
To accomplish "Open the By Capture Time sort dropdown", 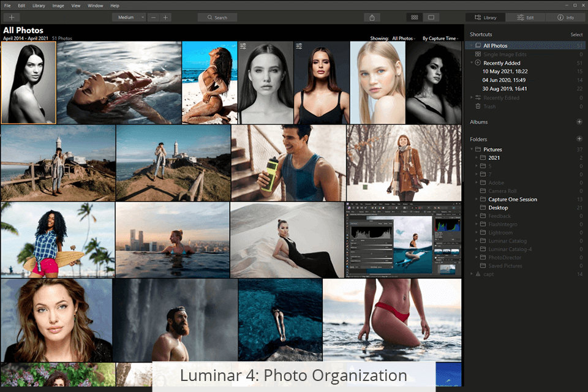I will point(440,39).
